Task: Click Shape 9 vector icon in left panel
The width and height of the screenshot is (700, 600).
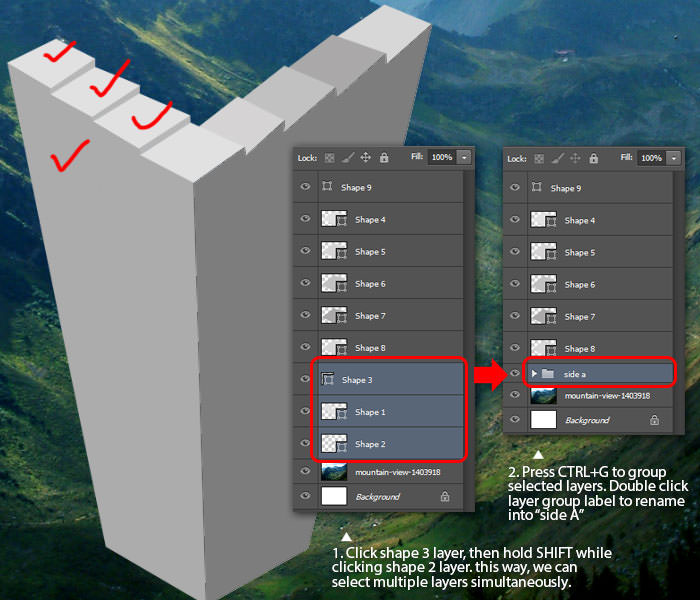Action: coord(327,186)
